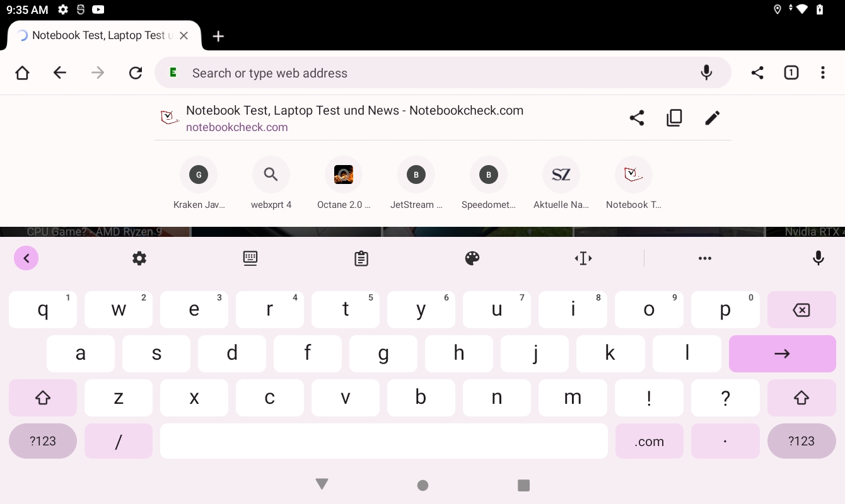Open the keyboard clipboard icon
The width and height of the screenshot is (845, 504).
tap(361, 258)
